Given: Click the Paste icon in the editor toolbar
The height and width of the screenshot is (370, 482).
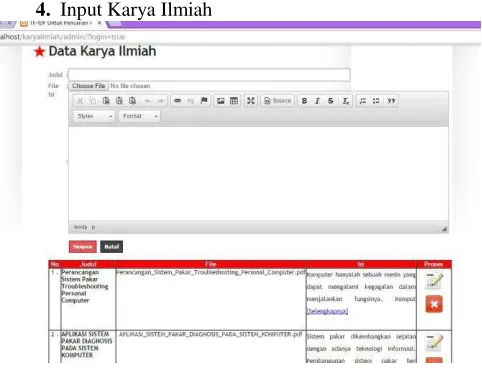Looking at the screenshot, I should [x=106, y=101].
